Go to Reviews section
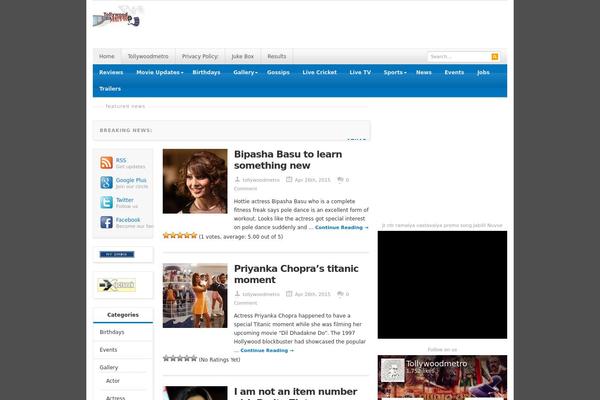Viewport: 600px width, 400px height. pos(111,72)
